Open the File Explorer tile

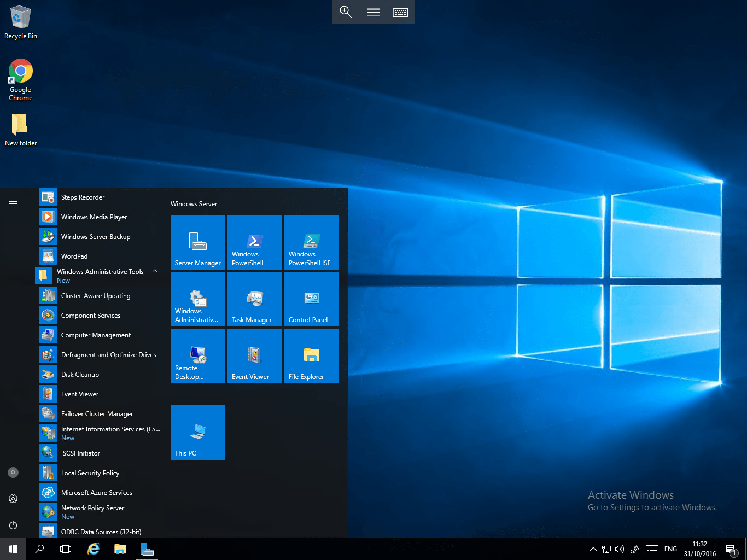311,356
